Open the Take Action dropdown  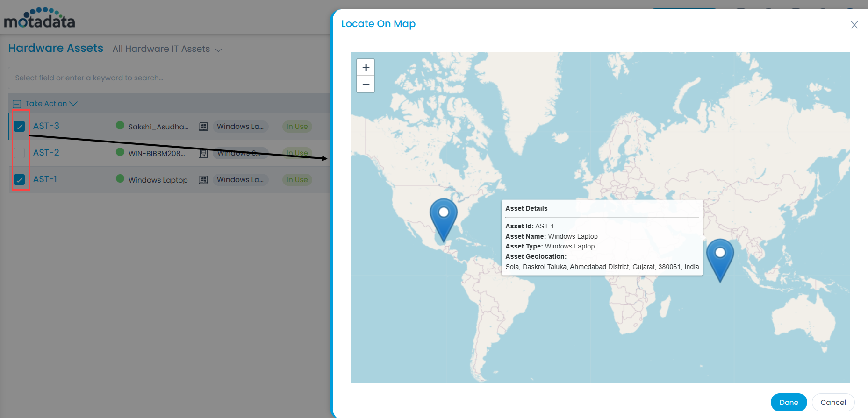point(51,104)
